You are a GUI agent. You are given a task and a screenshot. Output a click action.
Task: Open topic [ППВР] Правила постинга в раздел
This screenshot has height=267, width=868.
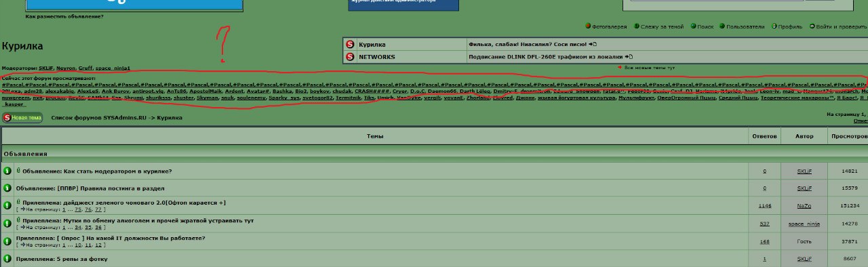tap(111, 188)
